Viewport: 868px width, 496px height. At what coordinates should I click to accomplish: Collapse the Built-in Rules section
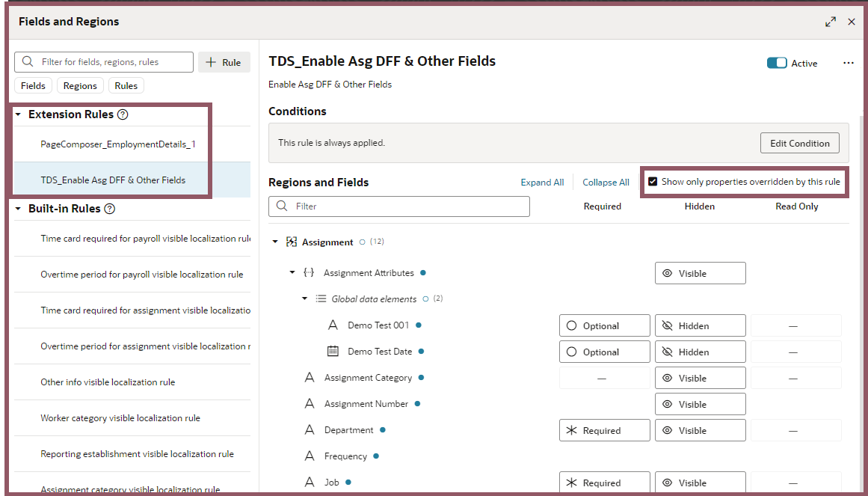point(19,209)
